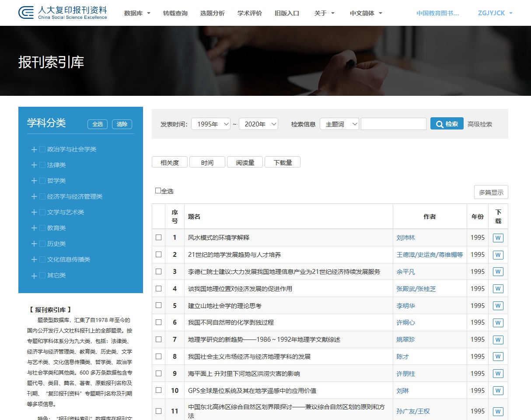Click the search keyword input field
The image size is (531, 420).
pyautogui.click(x=393, y=124)
